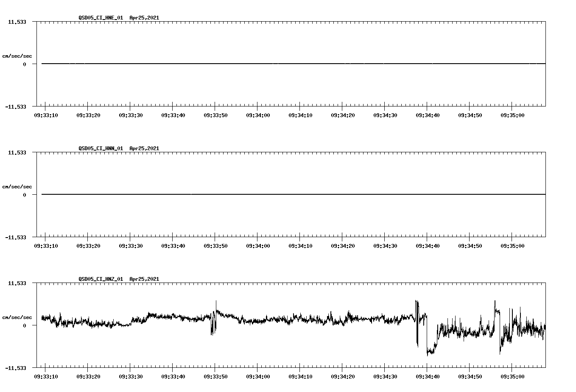Select the 11.533 upper amplitude value on top plot
The width and height of the screenshot is (576, 392).
click(17, 22)
